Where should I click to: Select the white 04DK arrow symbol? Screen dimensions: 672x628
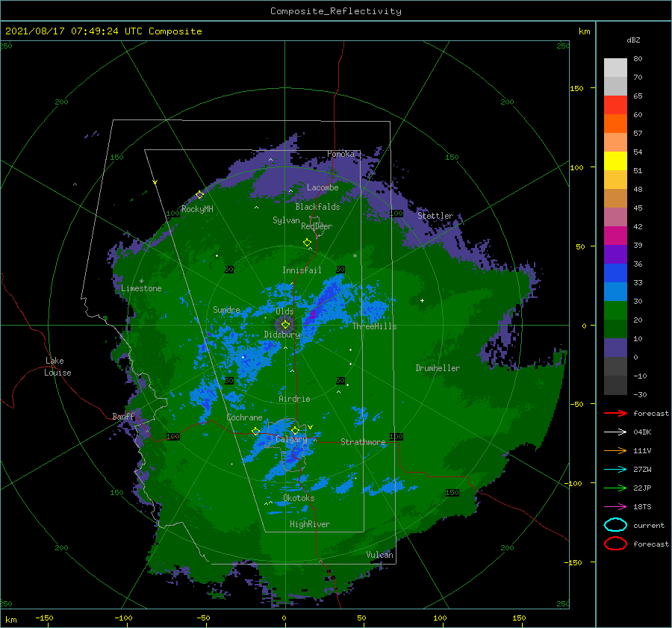(615, 432)
